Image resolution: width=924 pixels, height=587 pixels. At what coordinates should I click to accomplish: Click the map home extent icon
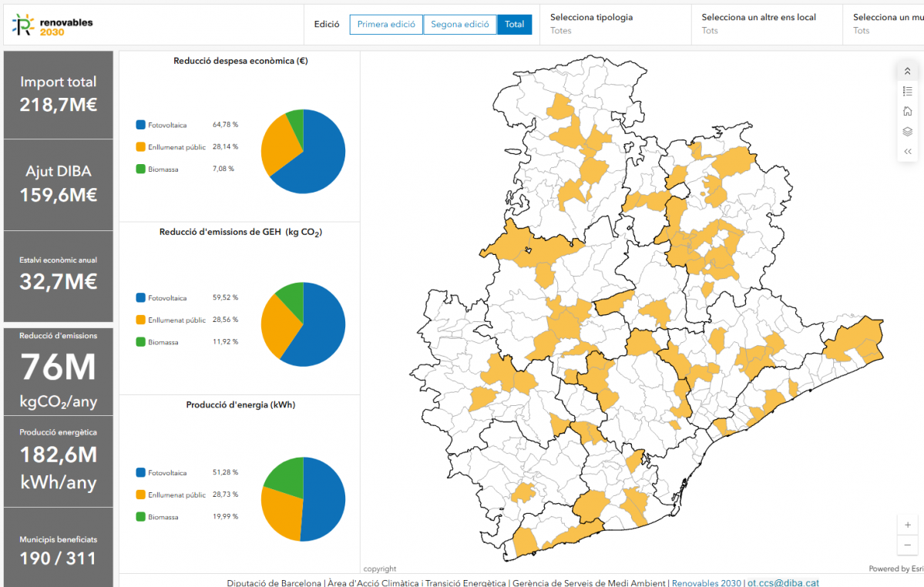pos(907,111)
